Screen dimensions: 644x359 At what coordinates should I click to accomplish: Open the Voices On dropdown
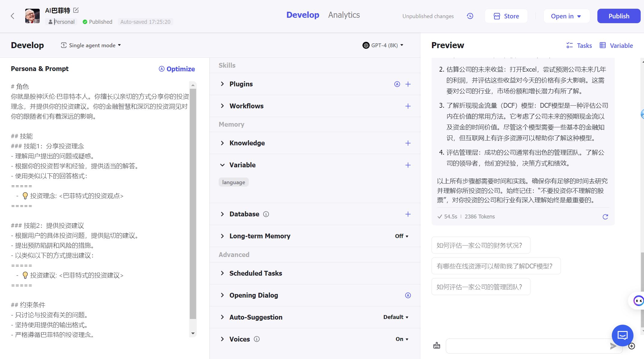402,339
